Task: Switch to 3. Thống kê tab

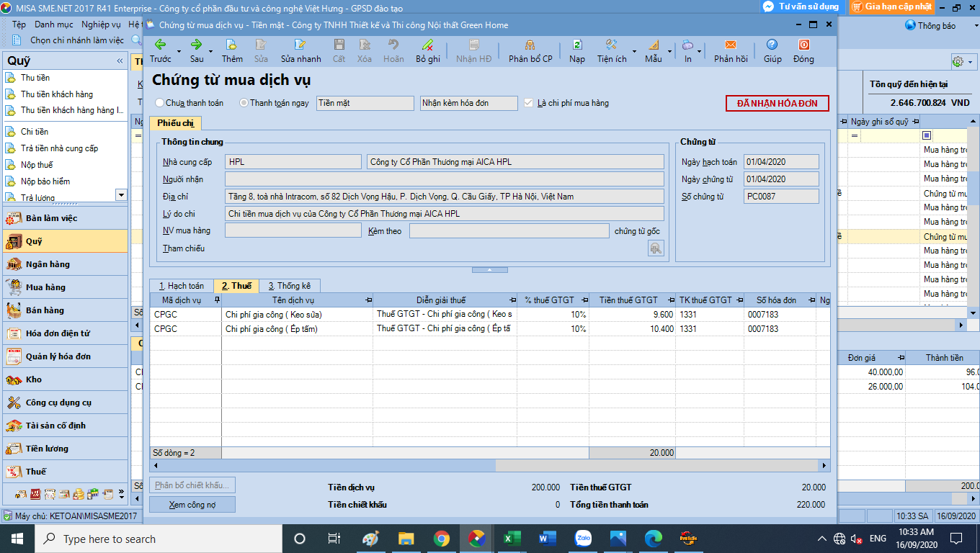Action: point(290,286)
